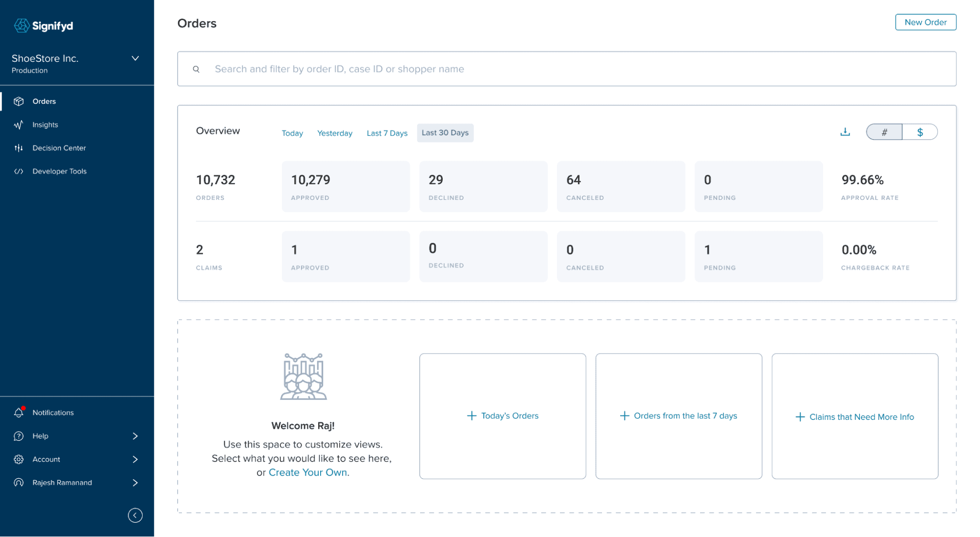The width and height of the screenshot is (980, 537).
Task: Select the Last 30 Days tab
Action: click(445, 132)
